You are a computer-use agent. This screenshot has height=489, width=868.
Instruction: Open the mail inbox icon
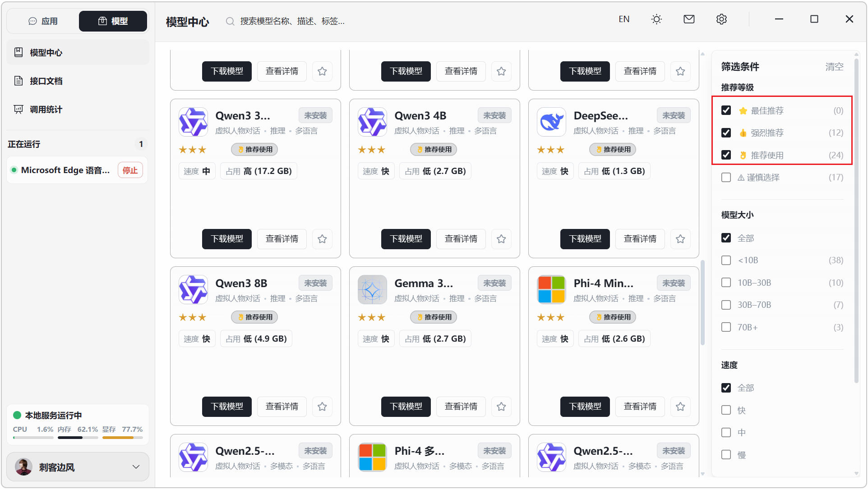point(689,19)
